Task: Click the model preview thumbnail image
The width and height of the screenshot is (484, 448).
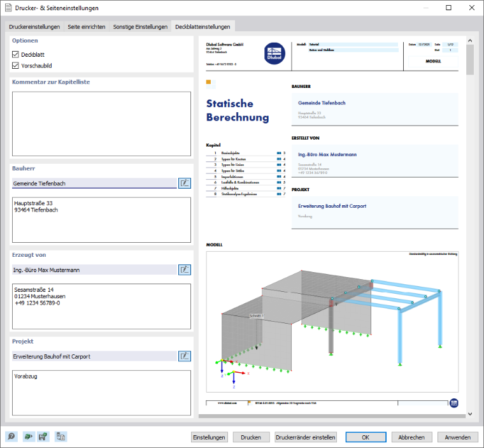Action: click(332, 321)
